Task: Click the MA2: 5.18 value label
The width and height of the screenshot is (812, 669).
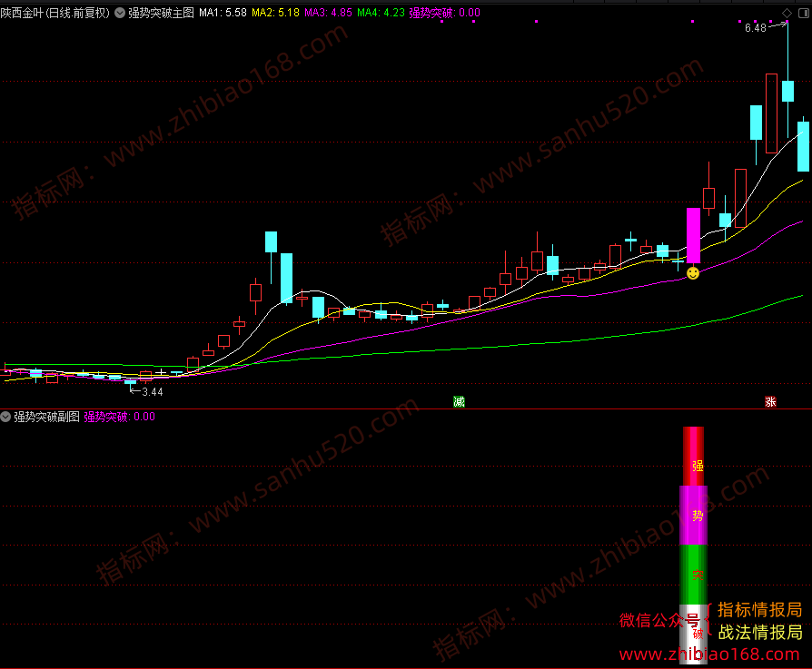Action: coord(275,13)
